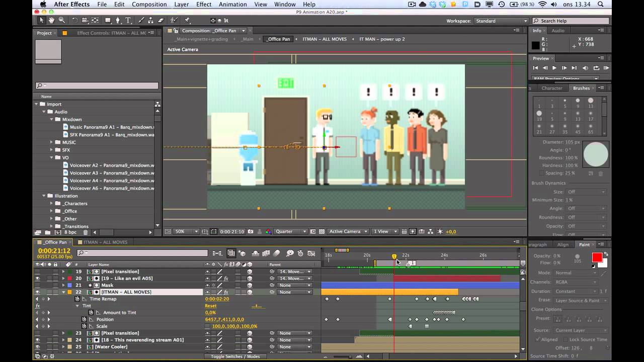Select the Eraser tool
This screenshot has width=644, height=362.
161,21
